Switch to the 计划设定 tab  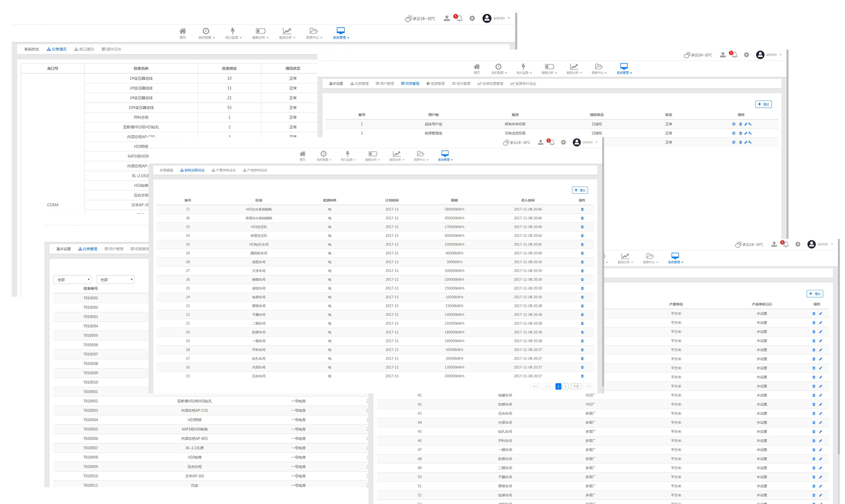coord(166,170)
